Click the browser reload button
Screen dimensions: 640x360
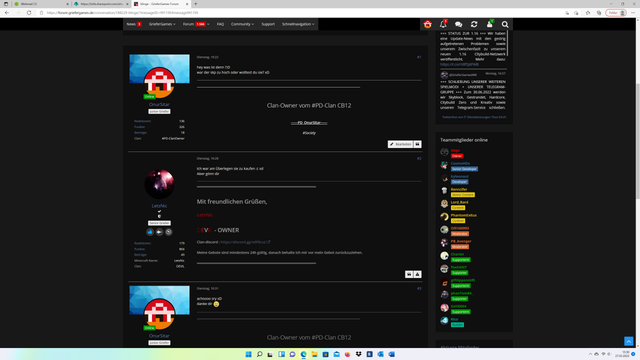tap(29, 13)
